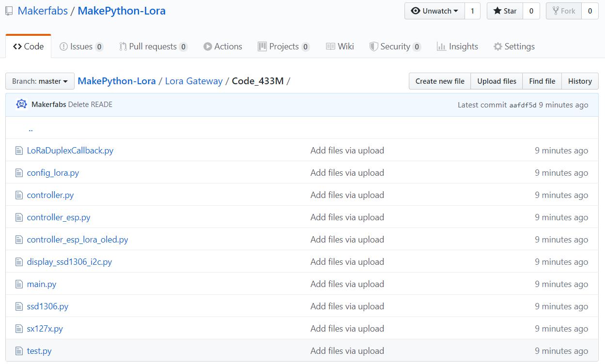The image size is (605, 364).
Task: Open commit message for sx127x.py row
Action: pos(347,329)
